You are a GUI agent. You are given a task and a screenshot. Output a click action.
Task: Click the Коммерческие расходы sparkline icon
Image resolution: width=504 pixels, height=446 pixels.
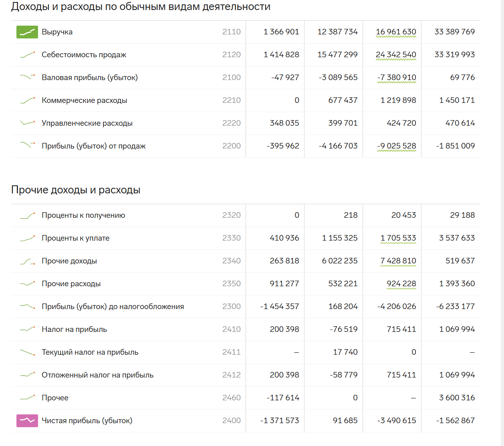click(x=27, y=100)
